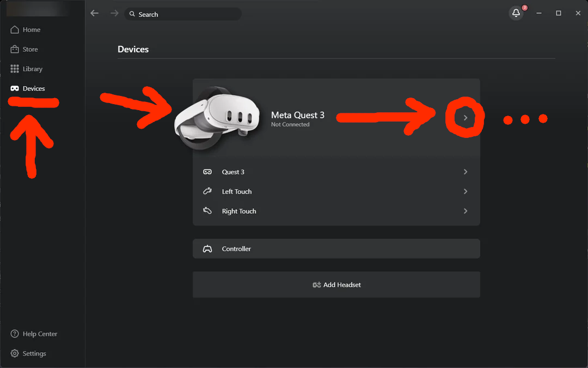This screenshot has width=588, height=368.
Task: Expand the Left Touch row chevron
Action: [x=465, y=191]
